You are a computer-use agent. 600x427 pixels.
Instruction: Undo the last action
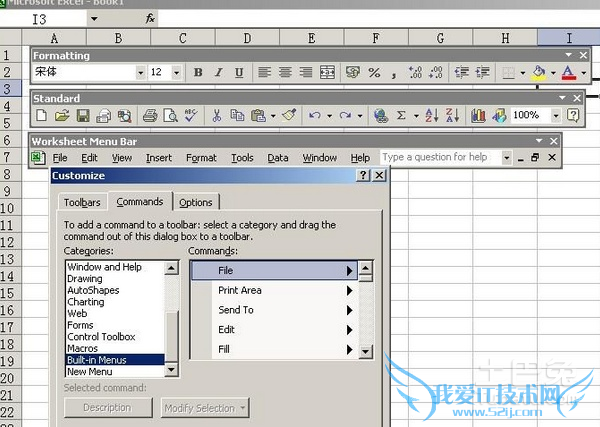tap(315, 115)
